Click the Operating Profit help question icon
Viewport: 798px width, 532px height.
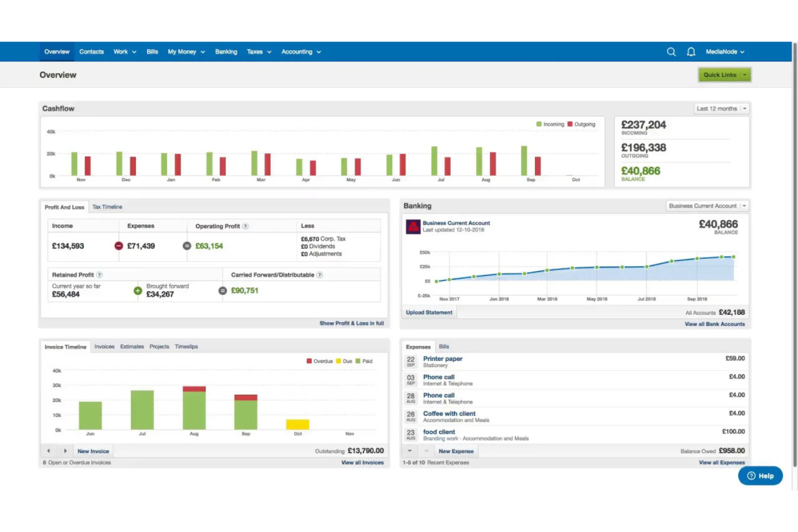246,226
